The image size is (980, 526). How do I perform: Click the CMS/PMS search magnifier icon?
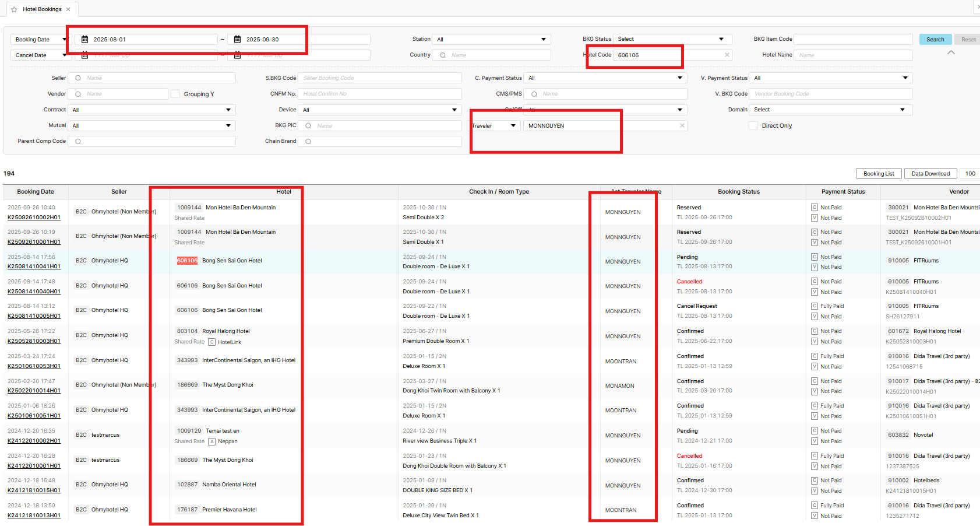(534, 94)
